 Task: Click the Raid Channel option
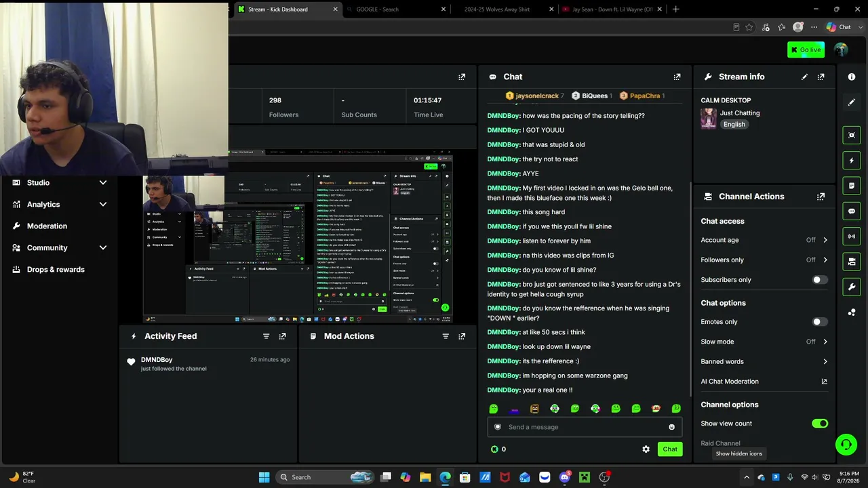click(720, 443)
